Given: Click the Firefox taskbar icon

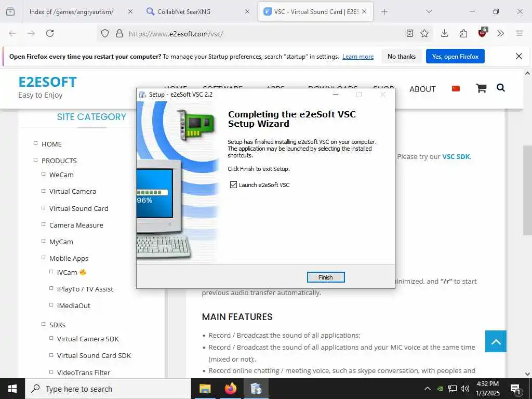Looking at the screenshot, I should 230,389.
